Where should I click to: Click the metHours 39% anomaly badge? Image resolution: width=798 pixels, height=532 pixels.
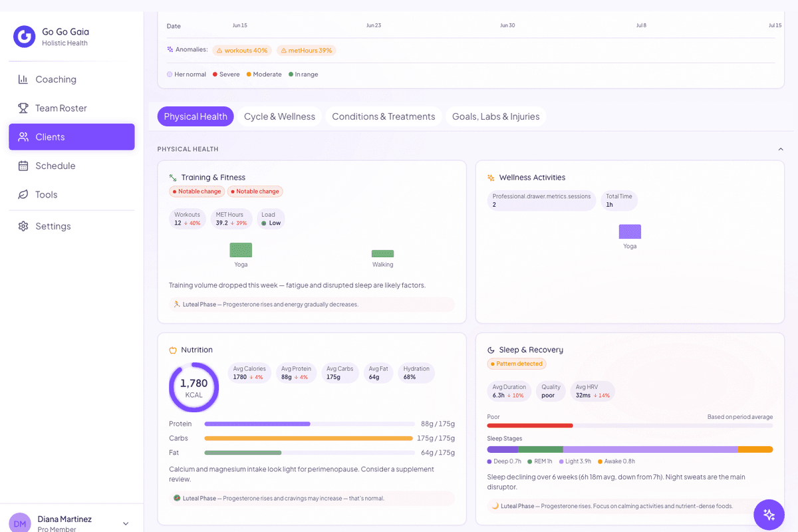(x=307, y=51)
